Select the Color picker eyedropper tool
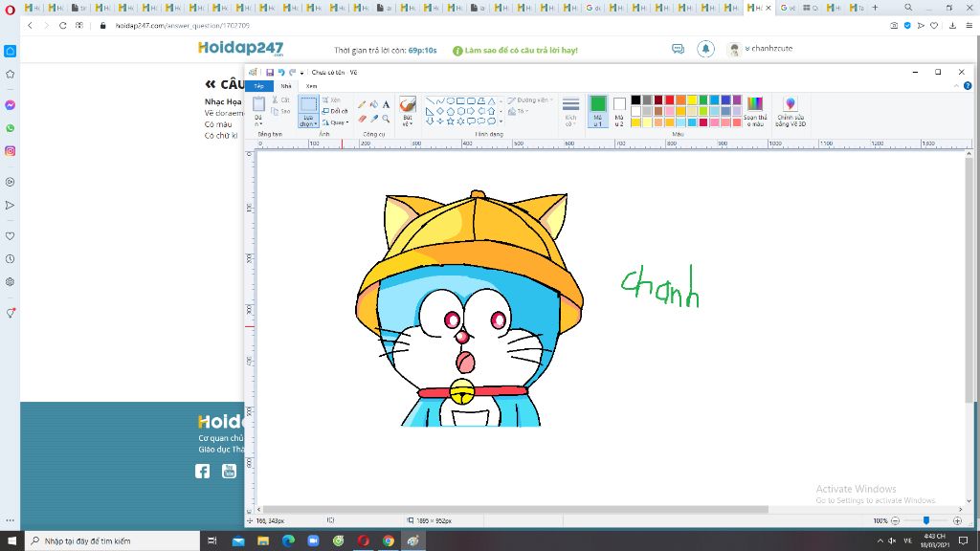The height and width of the screenshot is (551, 980). [x=374, y=118]
